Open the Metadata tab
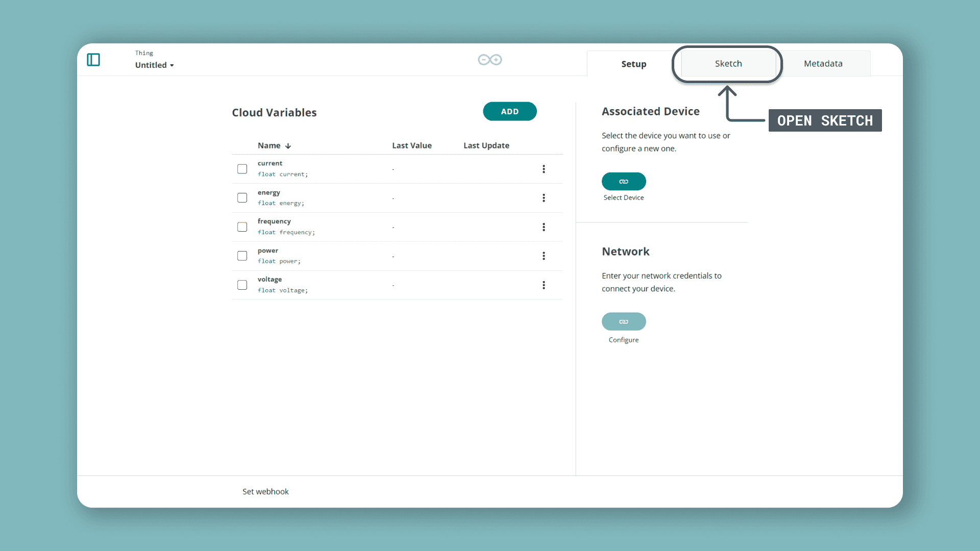Screen dimensions: 980x551 pos(823,64)
